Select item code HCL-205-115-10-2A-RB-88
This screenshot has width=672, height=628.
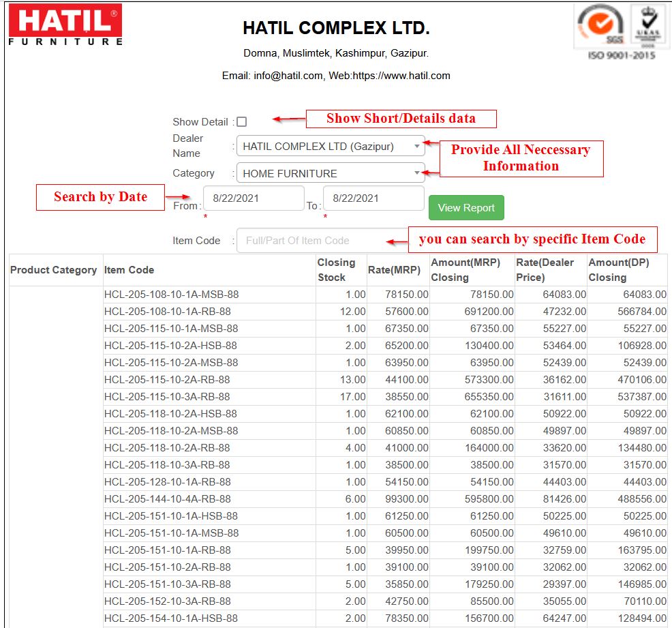click(x=167, y=380)
